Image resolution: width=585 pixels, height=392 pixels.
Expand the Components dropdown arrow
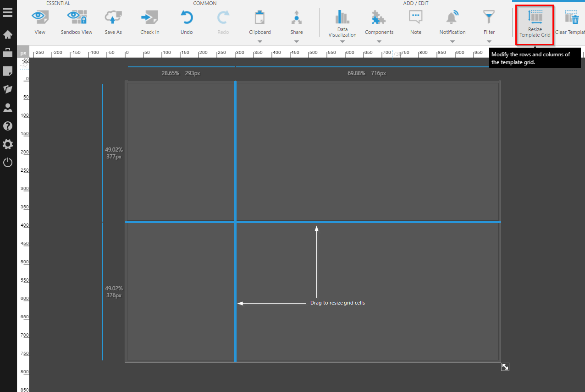pos(379,42)
